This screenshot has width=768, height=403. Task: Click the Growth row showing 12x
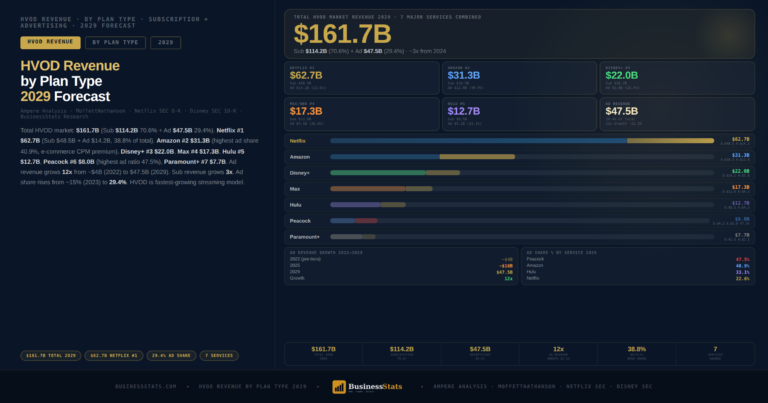pyautogui.click(x=401, y=278)
